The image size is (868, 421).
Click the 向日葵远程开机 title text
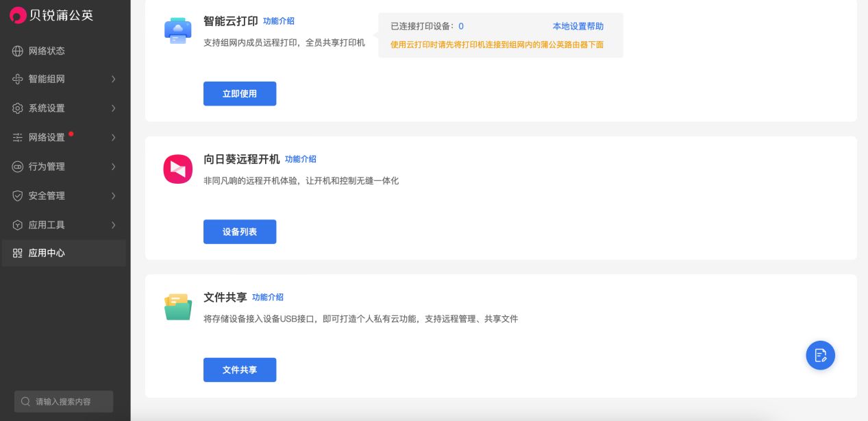(242, 159)
